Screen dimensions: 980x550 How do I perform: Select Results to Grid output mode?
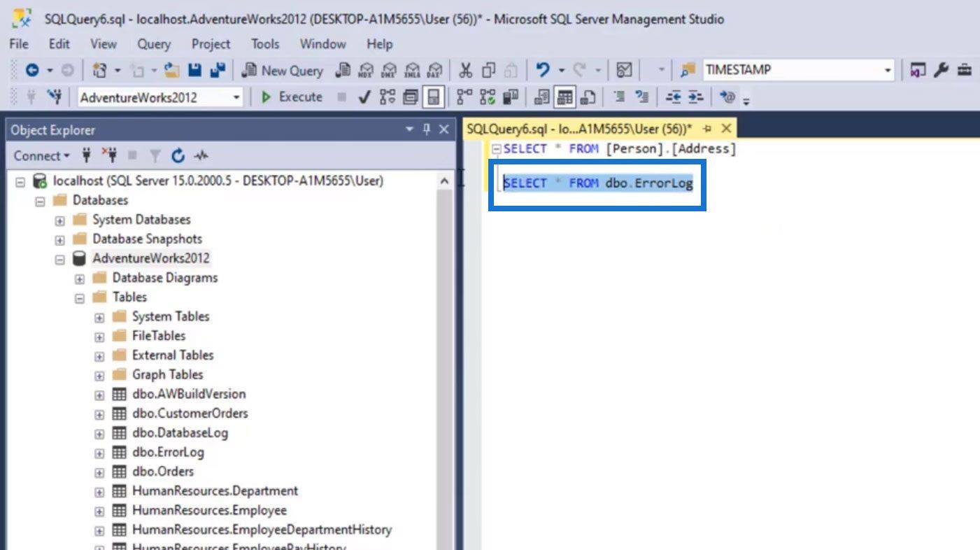tap(564, 97)
